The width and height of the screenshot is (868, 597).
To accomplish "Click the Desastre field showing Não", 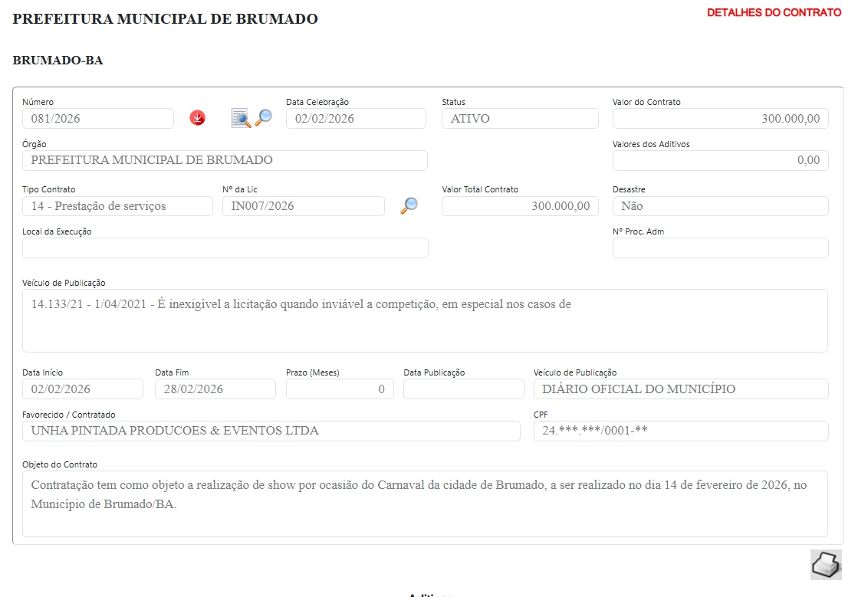I will 720,206.
